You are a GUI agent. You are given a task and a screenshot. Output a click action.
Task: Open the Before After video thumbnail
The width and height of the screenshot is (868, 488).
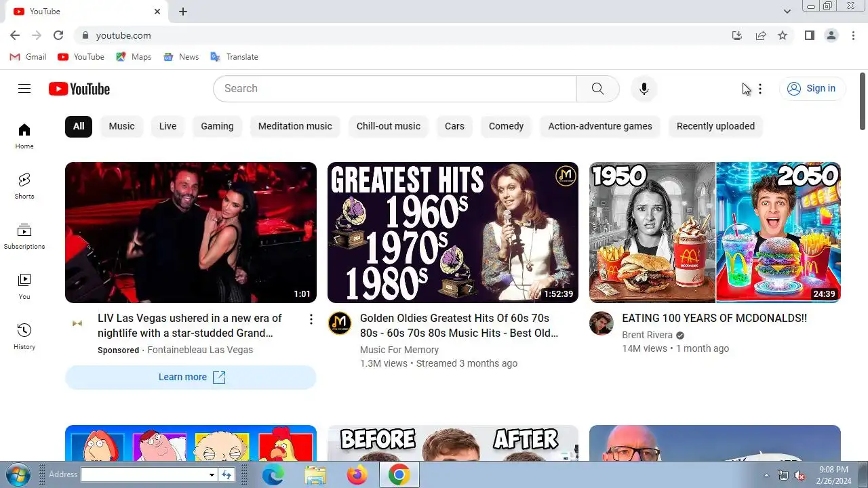click(x=453, y=443)
